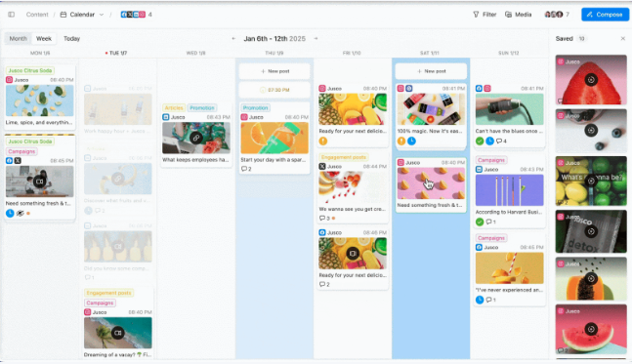Image resolution: width=632 pixels, height=364 pixels.
Task: Open the link icon on Wednesday post image
Action: [196, 139]
